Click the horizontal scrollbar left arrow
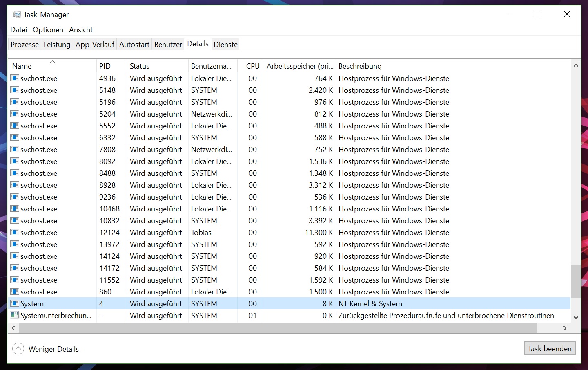This screenshot has width=588, height=370. point(13,328)
